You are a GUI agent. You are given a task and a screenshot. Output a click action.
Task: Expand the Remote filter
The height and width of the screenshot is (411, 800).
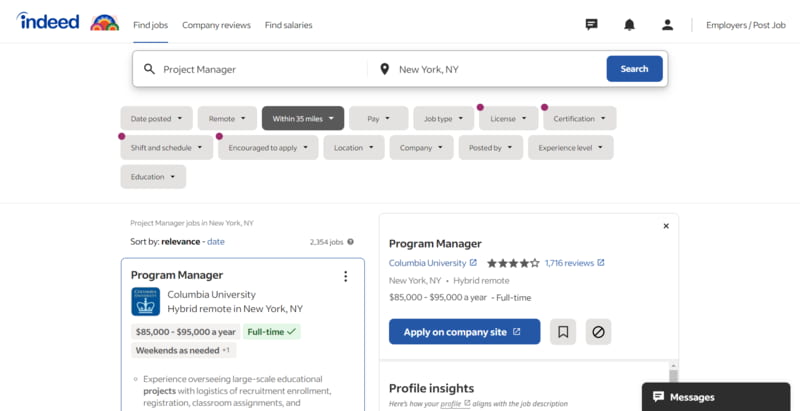click(x=227, y=118)
